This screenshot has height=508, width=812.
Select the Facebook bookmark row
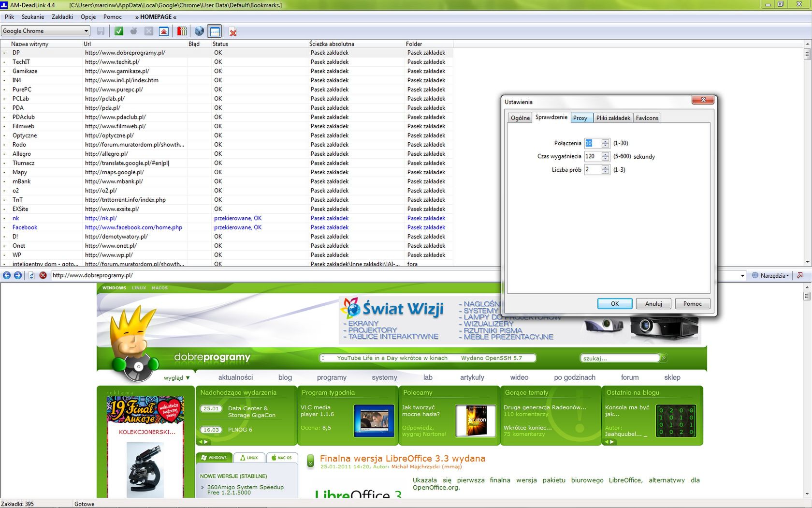(x=227, y=227)
